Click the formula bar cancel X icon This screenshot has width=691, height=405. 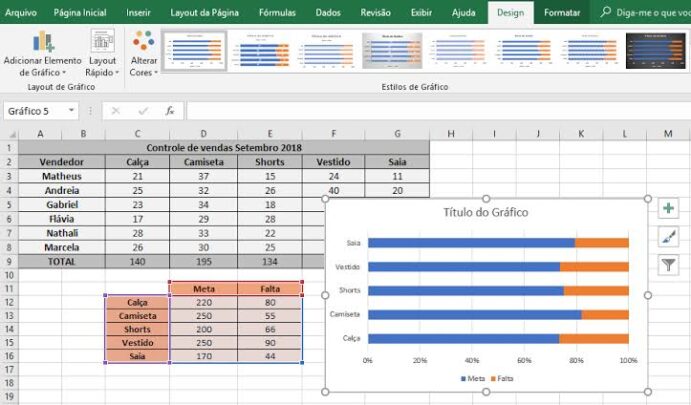[x=115, y=111]
